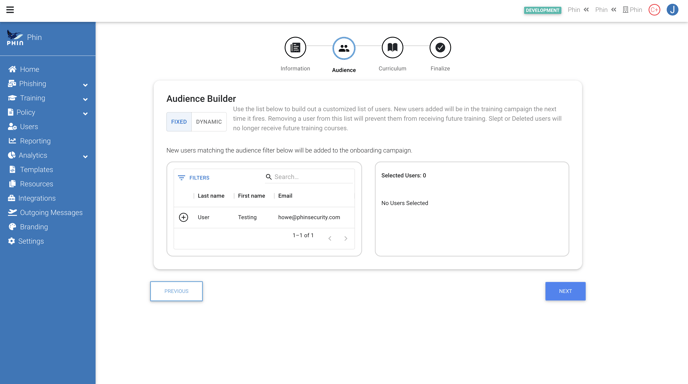Image resolution: width=688 pixels, height=384 pixels.
Task: Open the J user avatar
Action: (673, 10)
